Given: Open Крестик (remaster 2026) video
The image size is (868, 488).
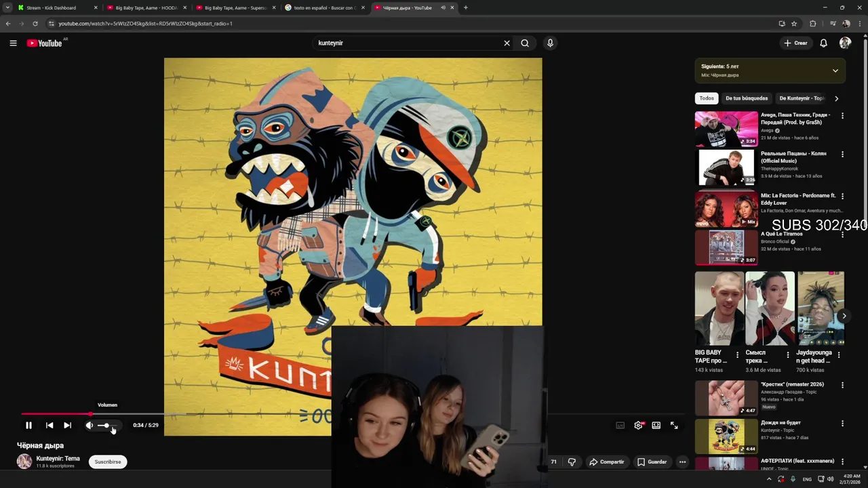Looking at the screenshot, I should [x=726, y=398].
